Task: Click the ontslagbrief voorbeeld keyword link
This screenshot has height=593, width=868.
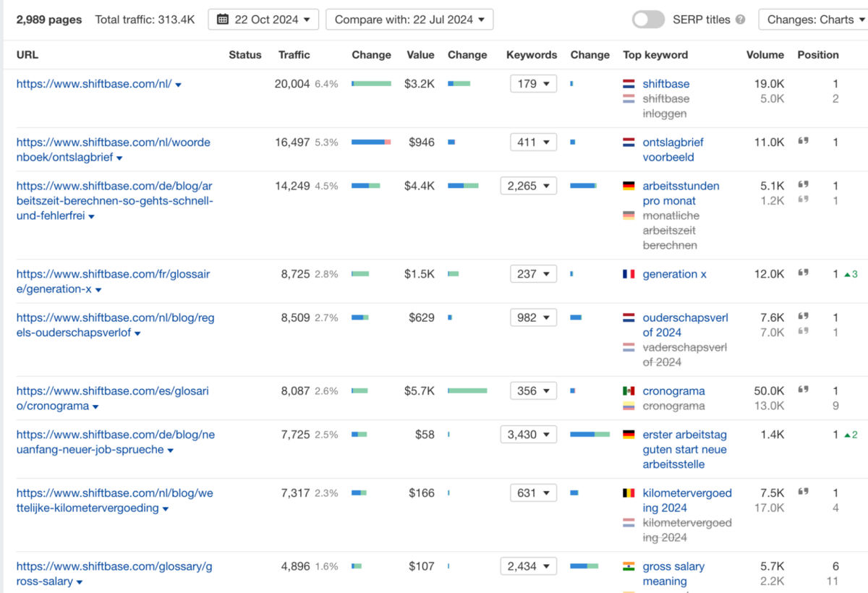Action: click(x=673, y=150)
